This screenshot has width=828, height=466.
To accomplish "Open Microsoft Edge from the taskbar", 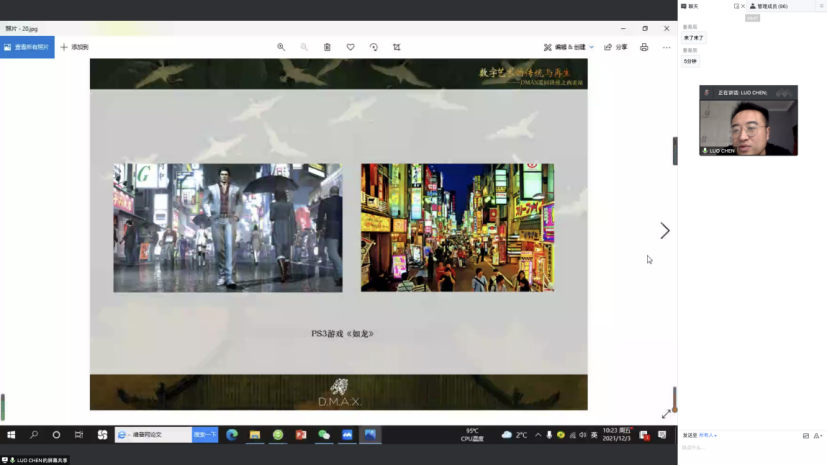I will [x=232, y=435].
